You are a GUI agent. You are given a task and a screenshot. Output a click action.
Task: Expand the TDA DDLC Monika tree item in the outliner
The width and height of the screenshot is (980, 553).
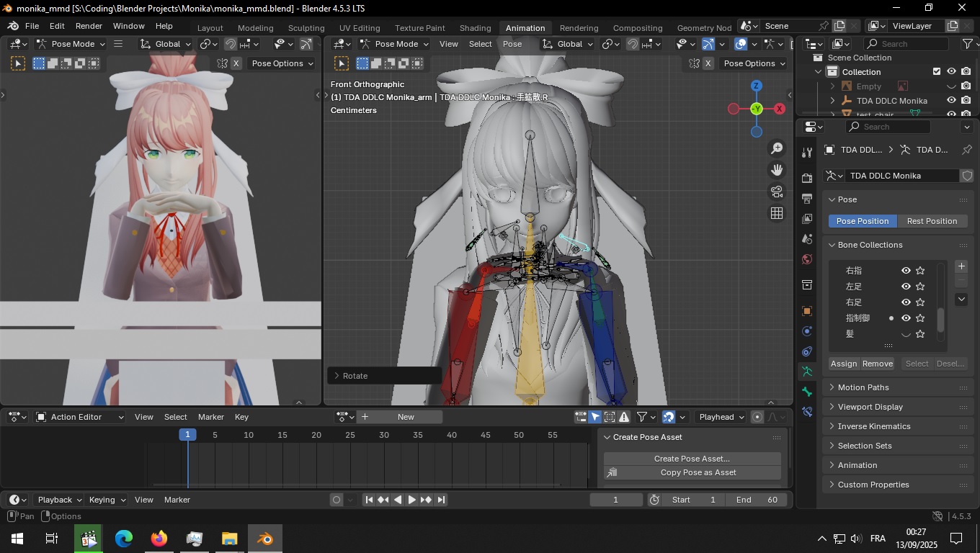[x=833, y=101]
